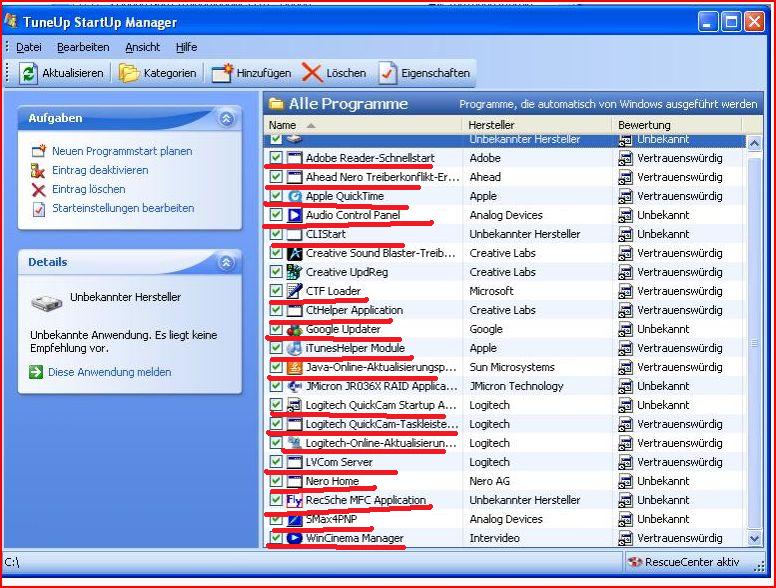Click the vertical scrollbar thumb
The height and width of the screenshot is (588, 776).
tap(754, 343)
